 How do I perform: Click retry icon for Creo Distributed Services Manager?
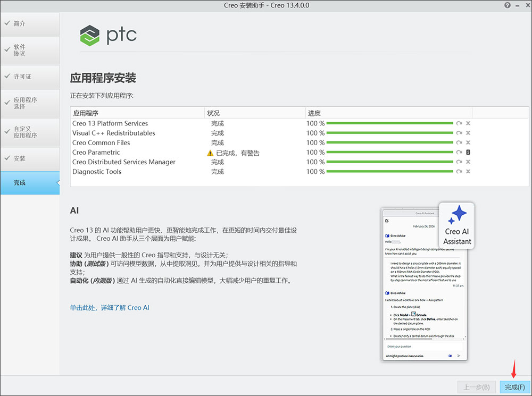pos(459,162)
